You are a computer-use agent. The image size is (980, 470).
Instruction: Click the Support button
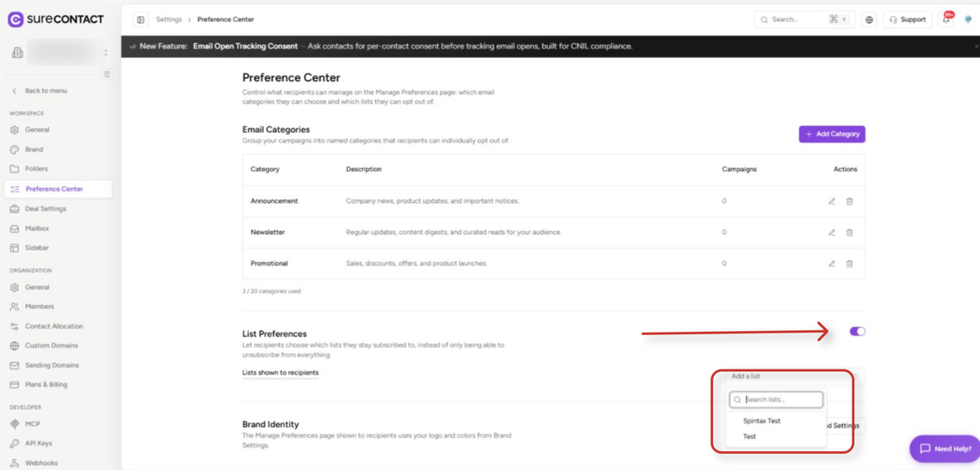tap(907, 20)
